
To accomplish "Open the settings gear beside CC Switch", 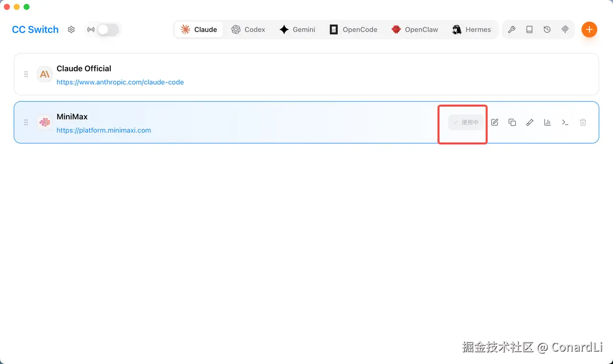I will coord(71,30).
